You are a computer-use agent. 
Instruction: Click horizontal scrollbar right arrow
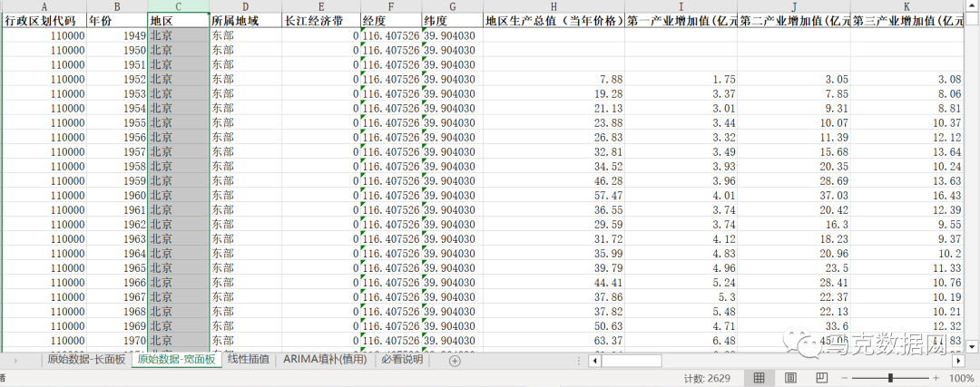click(x=959, y=361)
